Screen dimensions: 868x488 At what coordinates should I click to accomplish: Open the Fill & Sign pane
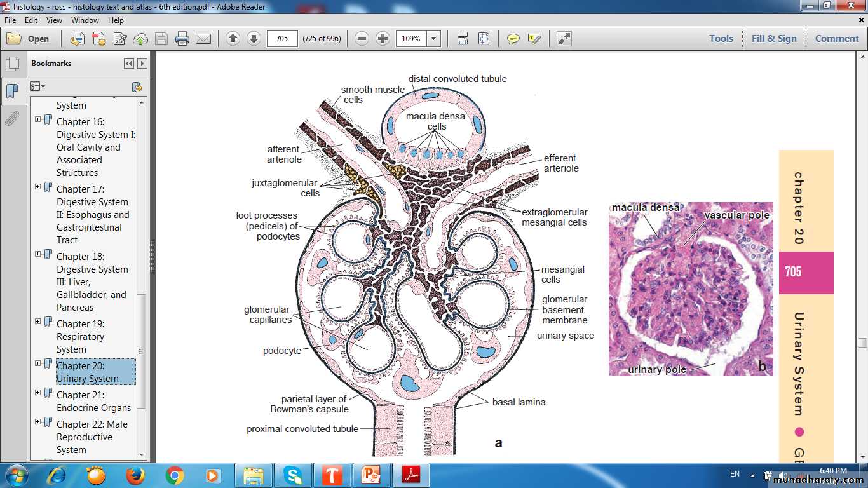(773, 38)
